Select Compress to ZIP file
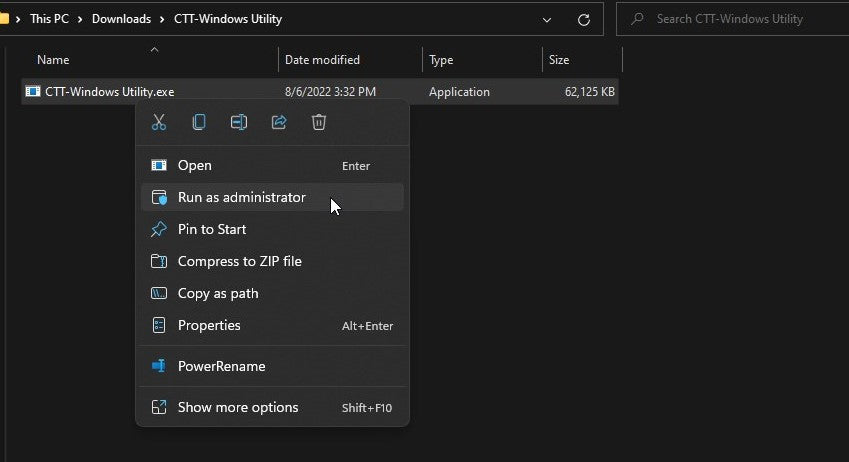849x462 pixels. click(239, 261)
